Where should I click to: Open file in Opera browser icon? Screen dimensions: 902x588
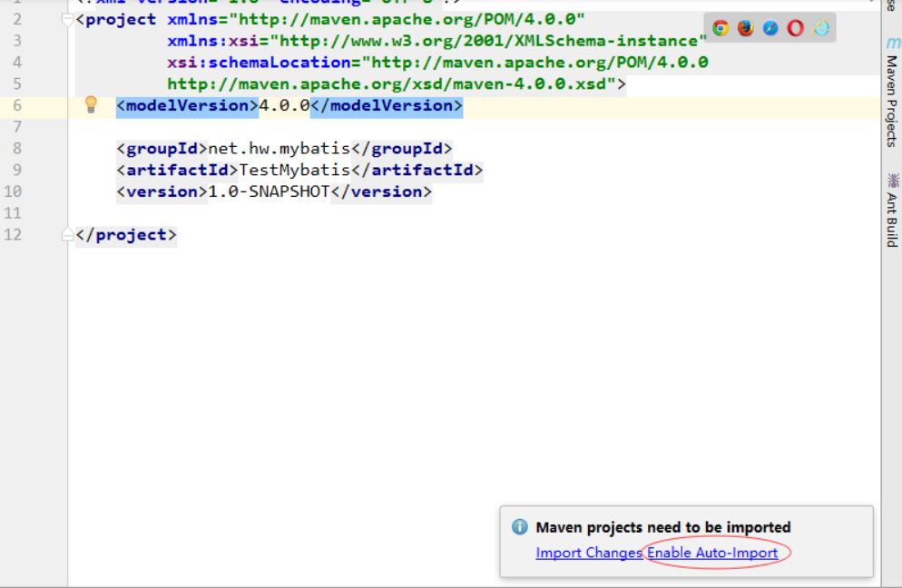(x=796, y=27)
